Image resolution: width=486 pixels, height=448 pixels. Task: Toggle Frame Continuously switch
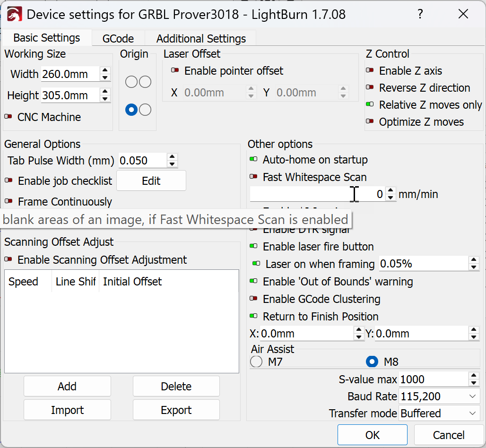[x=9, y=201]
